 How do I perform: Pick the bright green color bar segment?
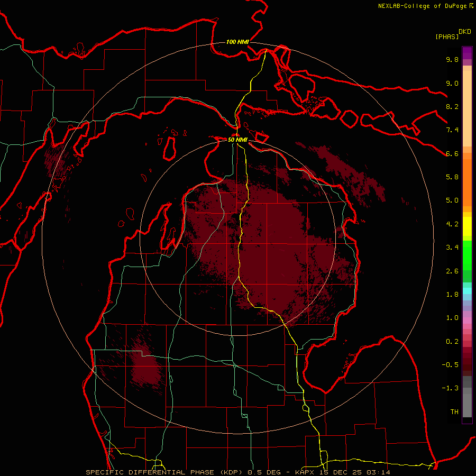click(467, 255)
